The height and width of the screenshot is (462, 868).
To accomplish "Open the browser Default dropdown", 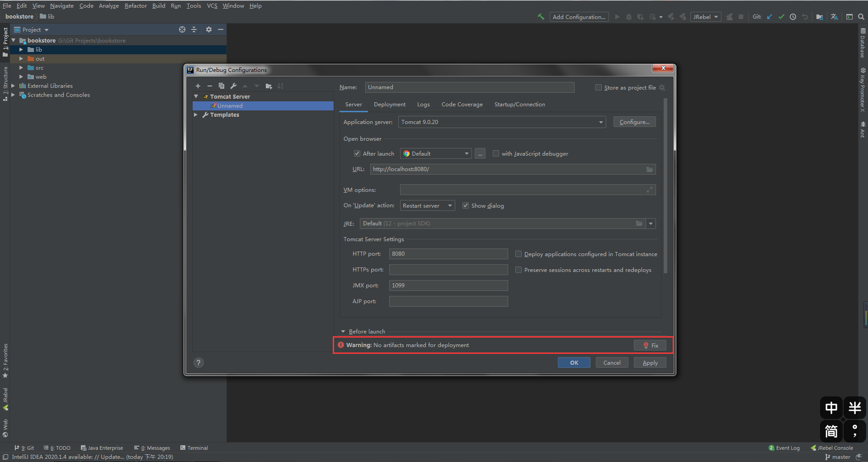I will [x=436, y=154].
